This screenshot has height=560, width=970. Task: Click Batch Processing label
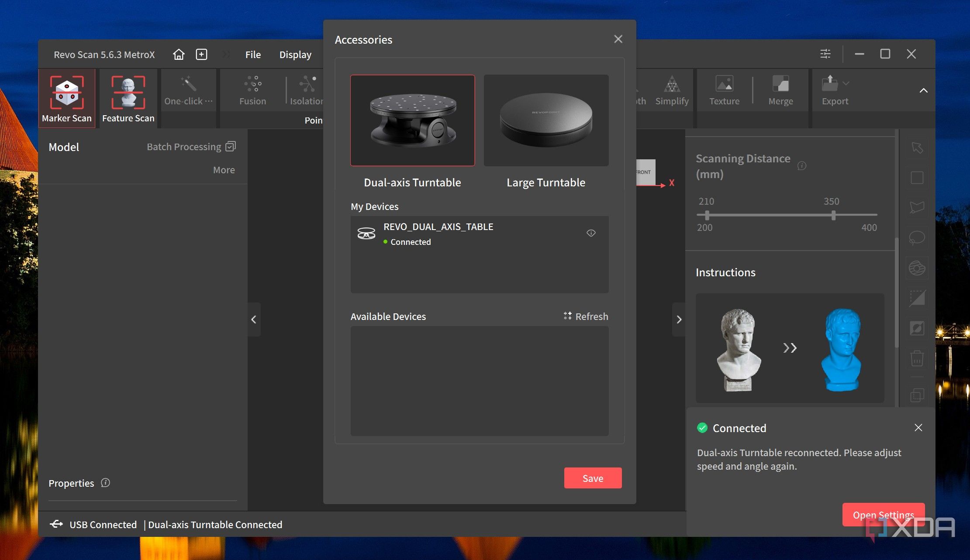click(x=184, y=147)
